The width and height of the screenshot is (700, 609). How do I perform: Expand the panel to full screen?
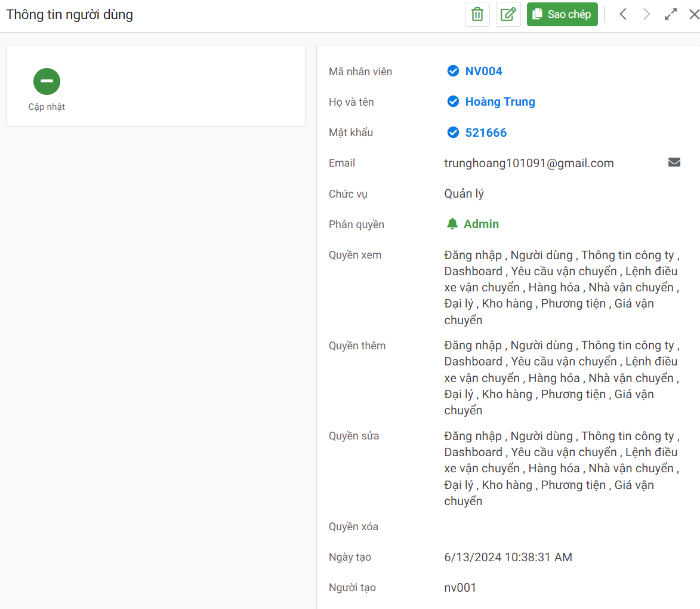coord(671,14)
